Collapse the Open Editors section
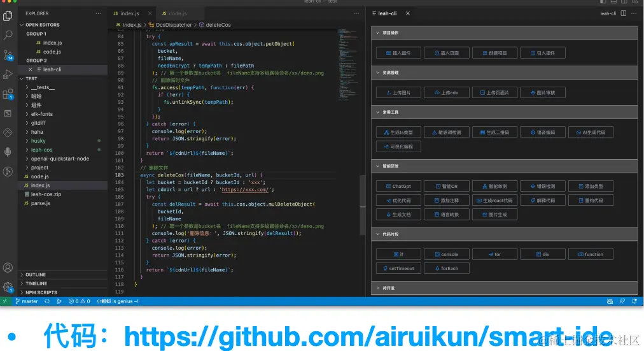The height and width of the screenshot is (351, 644). 63,25
